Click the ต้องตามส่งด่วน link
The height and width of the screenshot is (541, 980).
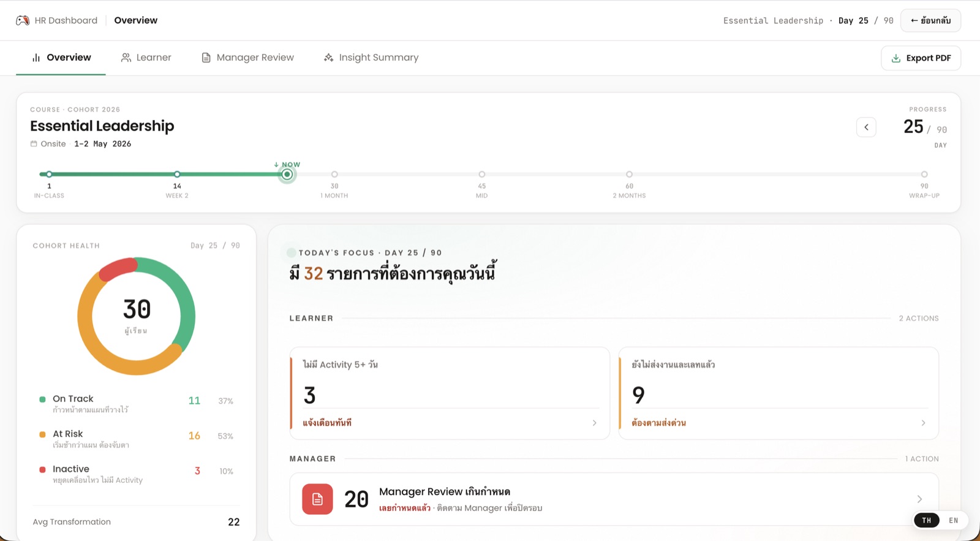658,423
